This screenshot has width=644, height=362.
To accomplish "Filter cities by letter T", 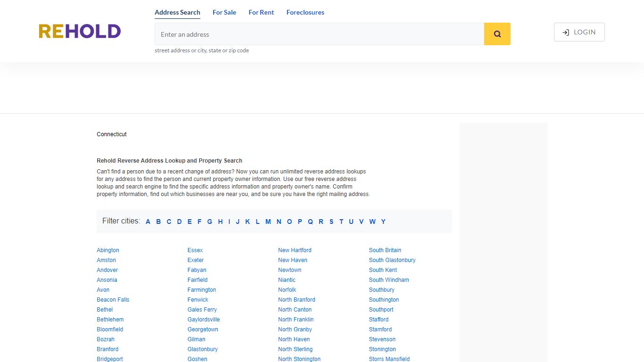I will pos(341,222).
